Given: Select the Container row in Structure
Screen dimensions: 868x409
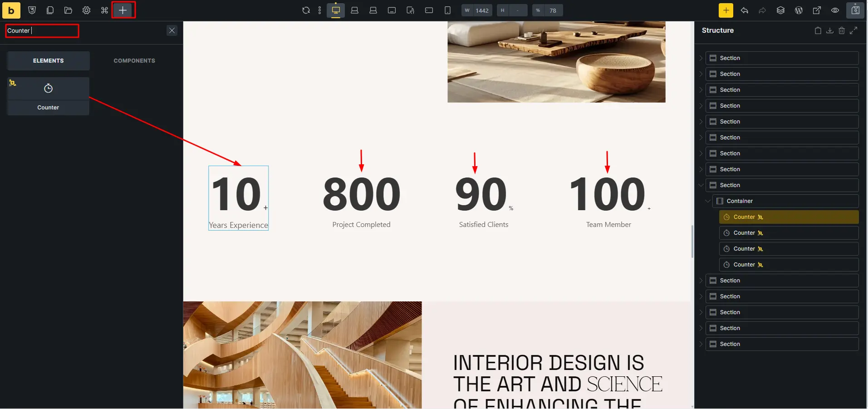Looking at the screenshot, I should 785,201.
